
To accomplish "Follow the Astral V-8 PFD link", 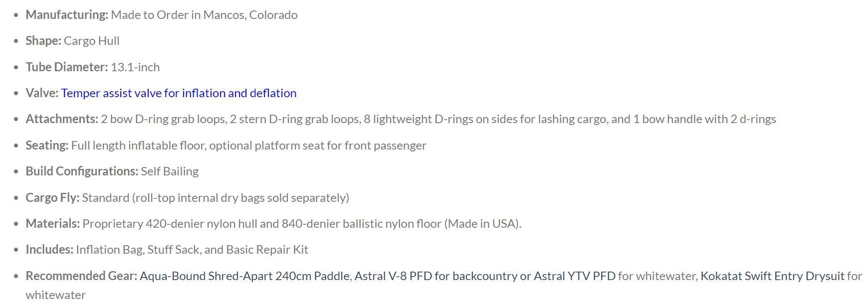I will 393,276.
